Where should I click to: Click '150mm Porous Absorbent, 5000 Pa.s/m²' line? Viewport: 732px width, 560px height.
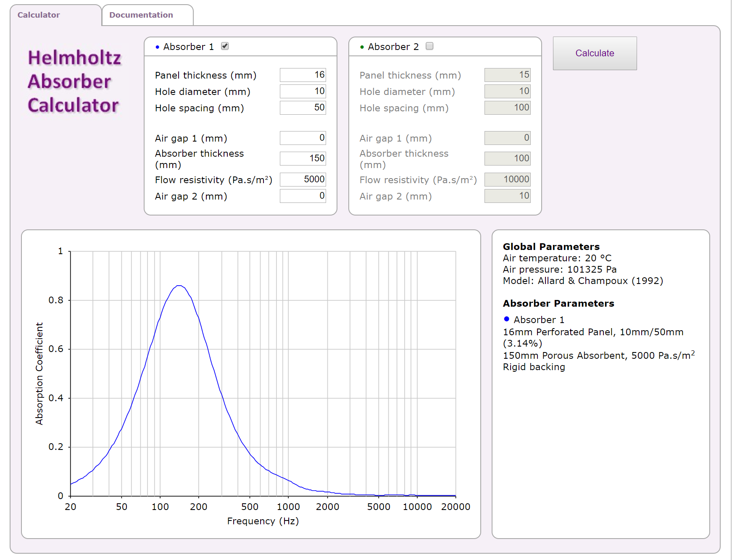pos(599,355)
